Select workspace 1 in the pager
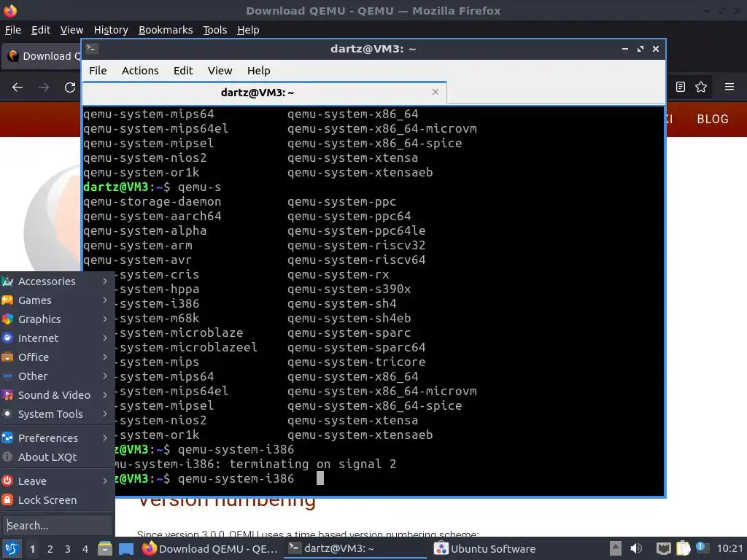747x560 pixels. 32,549
